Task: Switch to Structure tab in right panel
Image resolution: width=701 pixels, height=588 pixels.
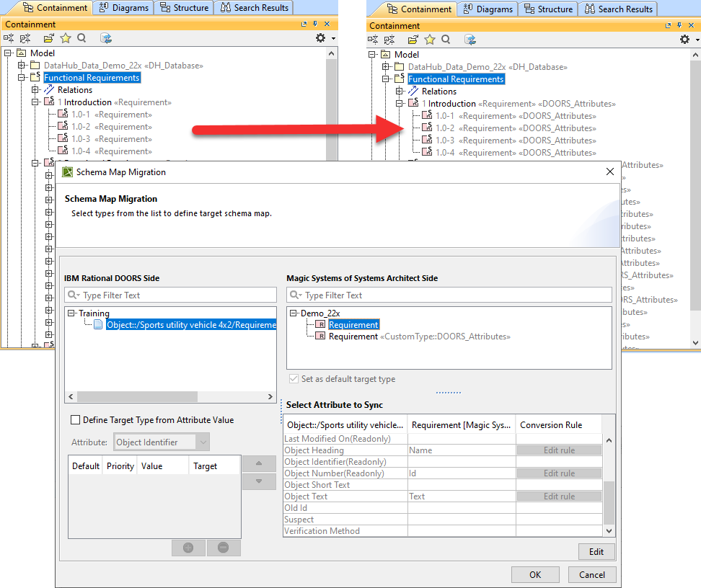Action: pos(549,9)
